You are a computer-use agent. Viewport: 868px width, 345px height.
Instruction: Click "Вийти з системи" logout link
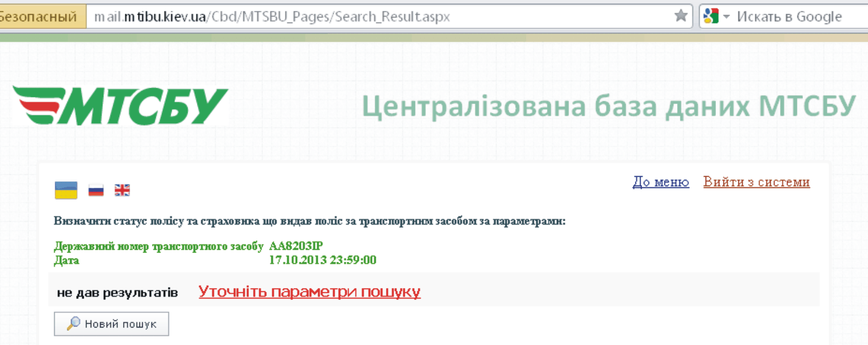click(x=756, y=182)
